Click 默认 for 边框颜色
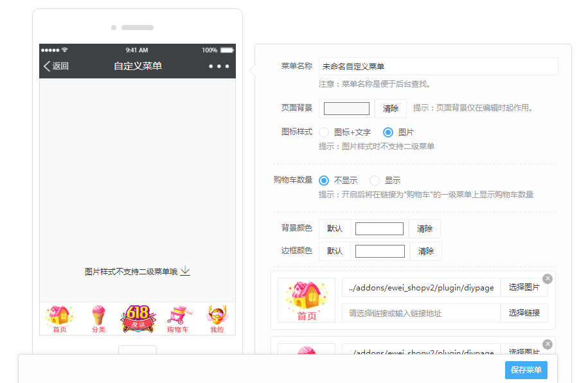 pyautogui.click(x=335, y=251)
